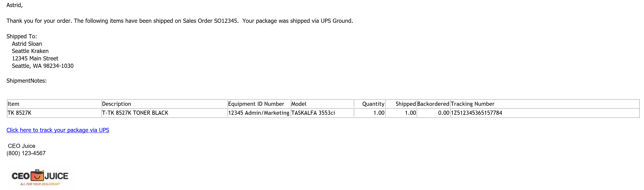Click the CEO Juice logo image
Viewport: 644px width, 190px height.
click(x=40, y=177)
